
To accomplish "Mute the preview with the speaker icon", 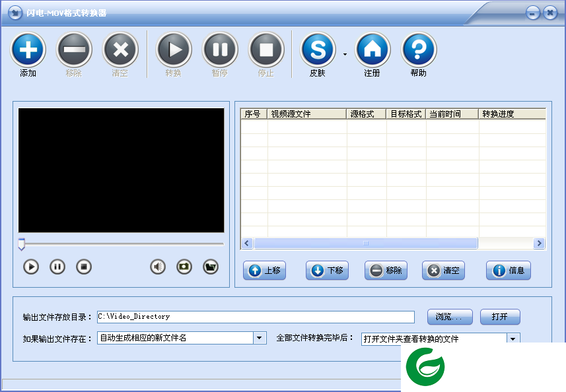I will (x=158, y=267).
